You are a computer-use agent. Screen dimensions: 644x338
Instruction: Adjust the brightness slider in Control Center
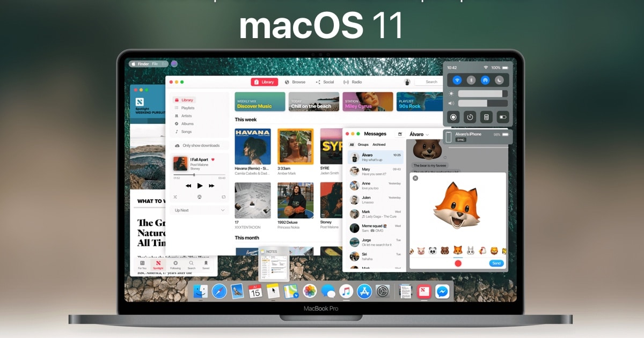pos(483,93)
